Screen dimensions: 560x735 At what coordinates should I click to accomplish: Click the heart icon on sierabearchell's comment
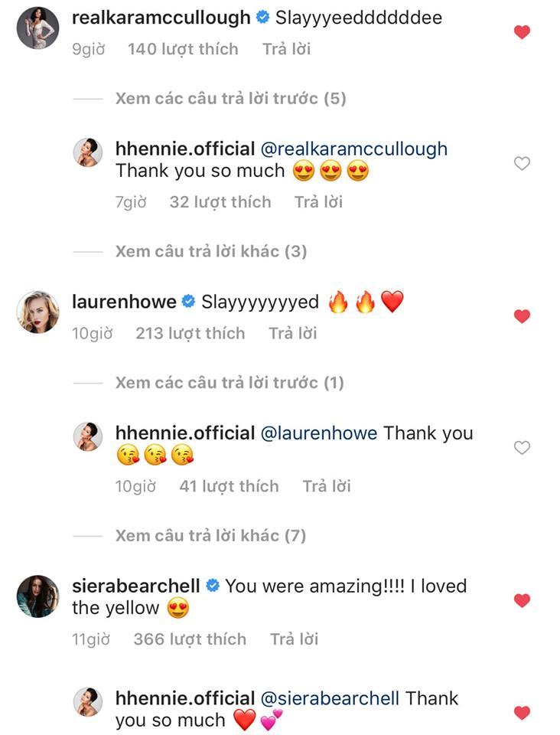(523, 601)
